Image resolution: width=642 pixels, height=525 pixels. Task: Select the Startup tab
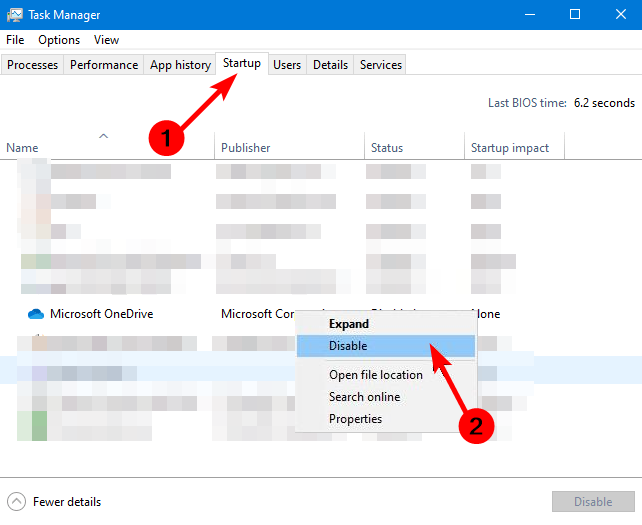coord(242,64)
